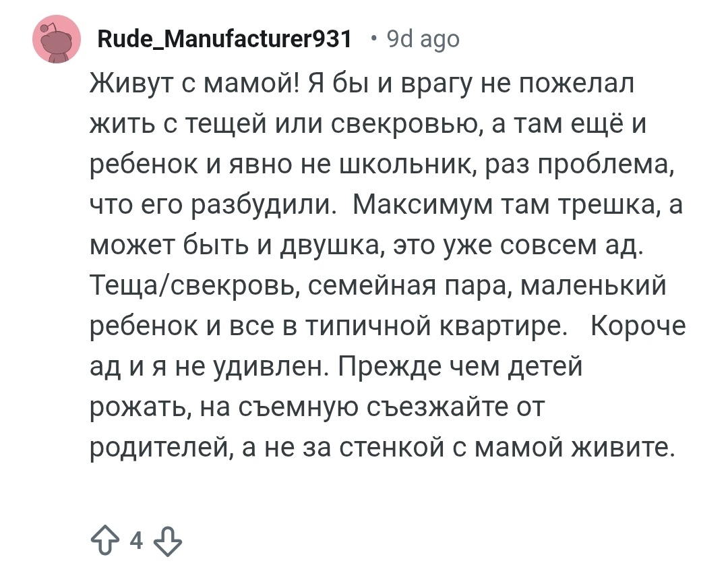Open Rude_Manufacturer931 user profile
This screenshot has height=584, width=728.
[225, 40]
